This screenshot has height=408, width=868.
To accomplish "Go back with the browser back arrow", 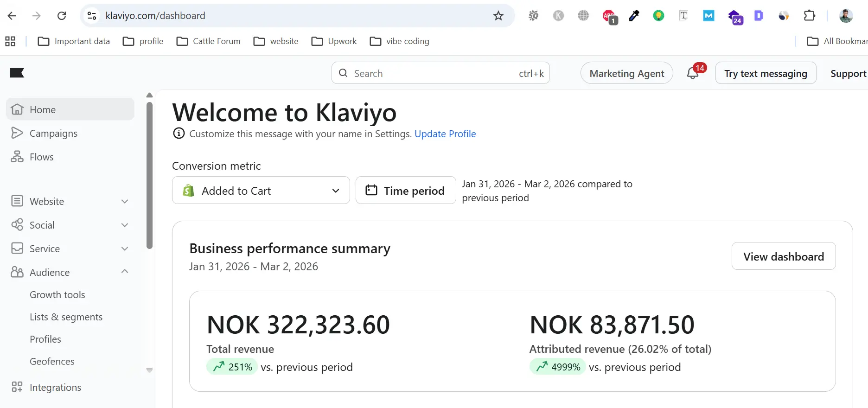I will (12, 16).
